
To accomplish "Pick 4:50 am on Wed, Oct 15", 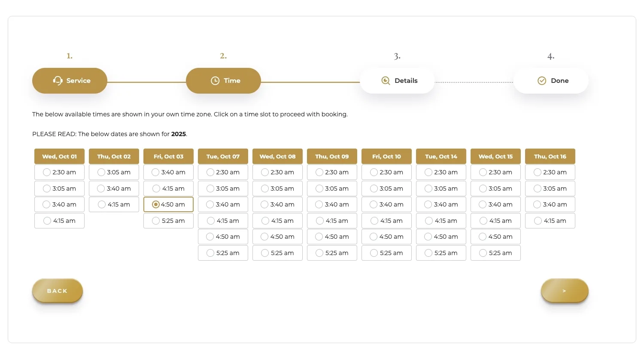I will coord(495,237).
